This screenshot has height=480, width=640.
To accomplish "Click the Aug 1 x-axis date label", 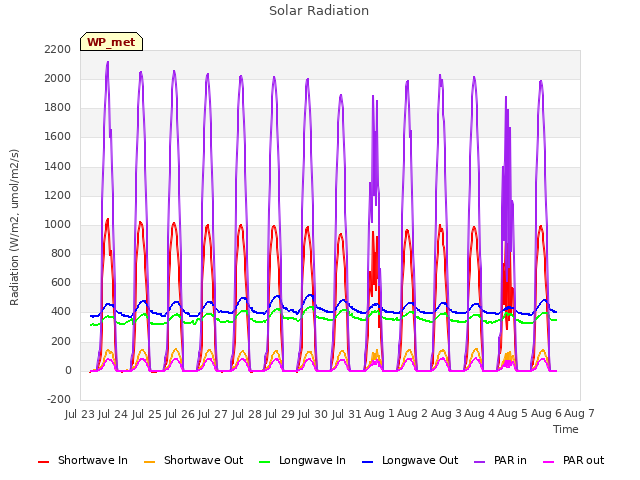I will pyautogui.click(x=379, y=413).
